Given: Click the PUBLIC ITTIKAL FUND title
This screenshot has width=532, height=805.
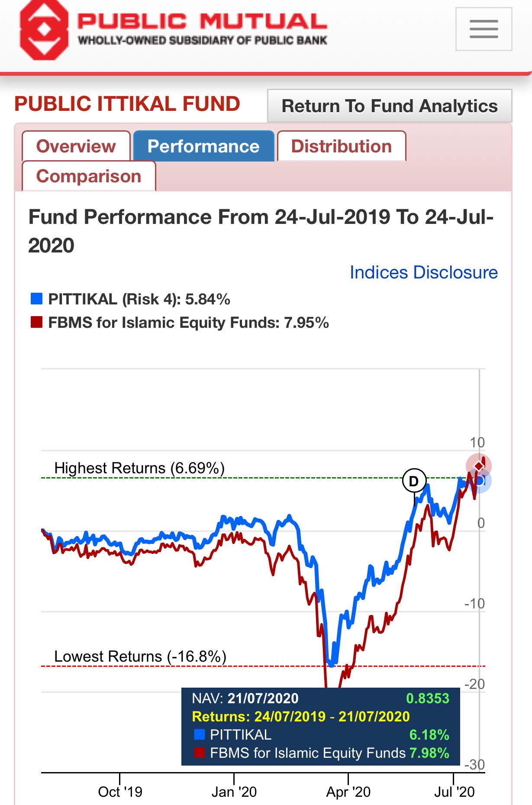Looking at the screenshot, I should tap(127, 104).
